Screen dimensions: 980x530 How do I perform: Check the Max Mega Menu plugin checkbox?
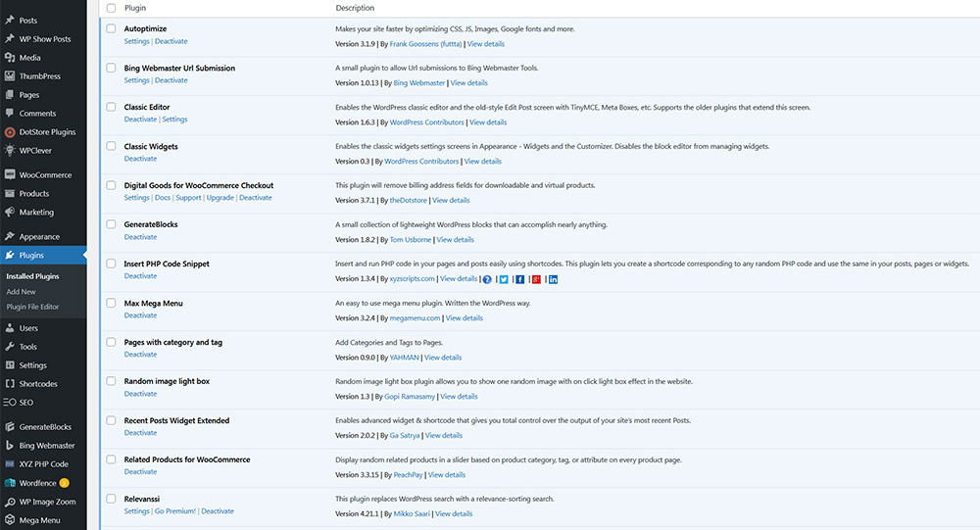[x=111, y=303]
